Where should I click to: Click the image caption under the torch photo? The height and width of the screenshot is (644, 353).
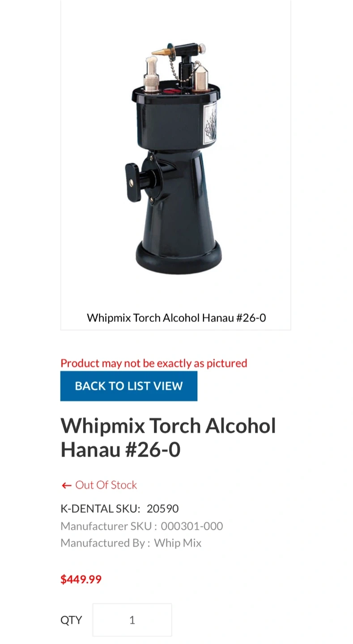point(176,318)
